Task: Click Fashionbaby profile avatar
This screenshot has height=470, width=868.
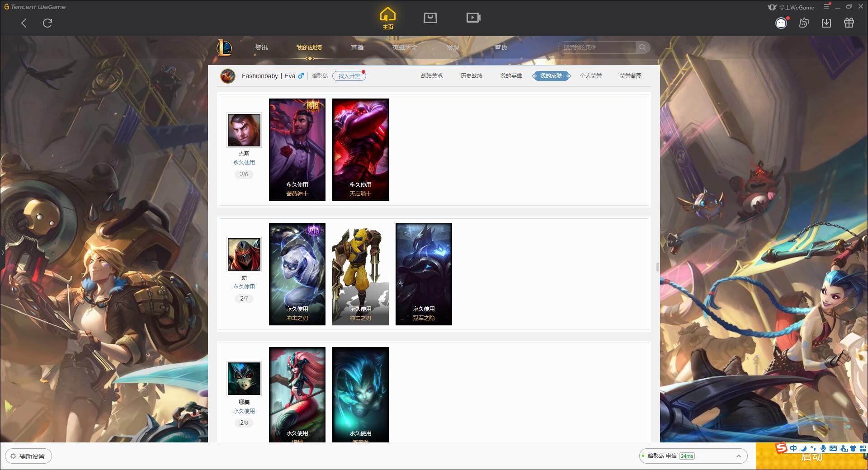Action: 228,76
